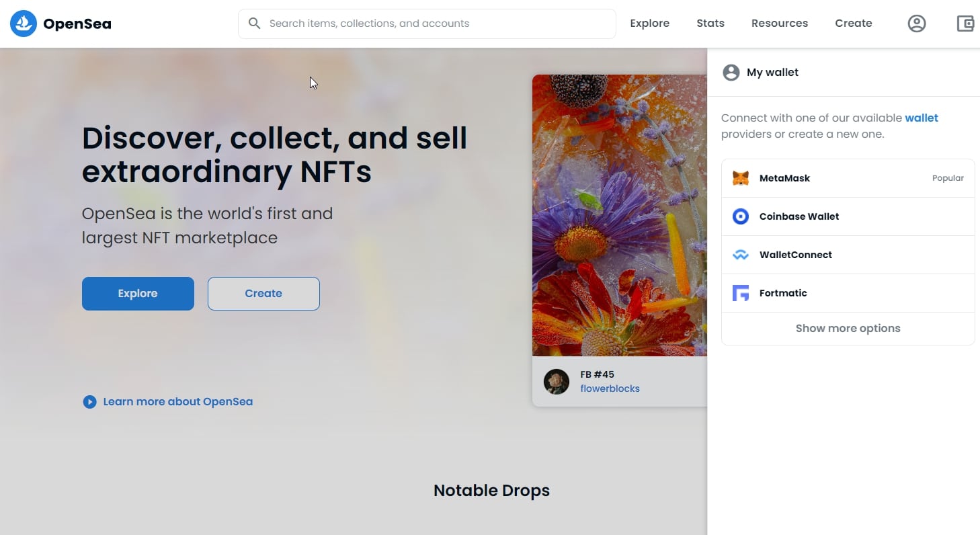Click the Fortmatic logo icon
The width and height of the screenshot is (980, 535).
coord(741,293)
